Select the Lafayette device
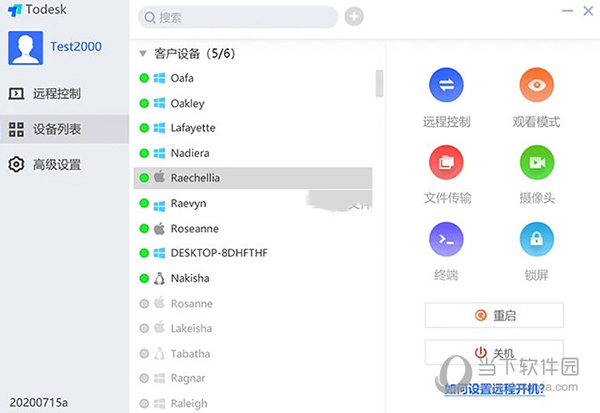Screen dimensions: 600x413 [253, 128]
